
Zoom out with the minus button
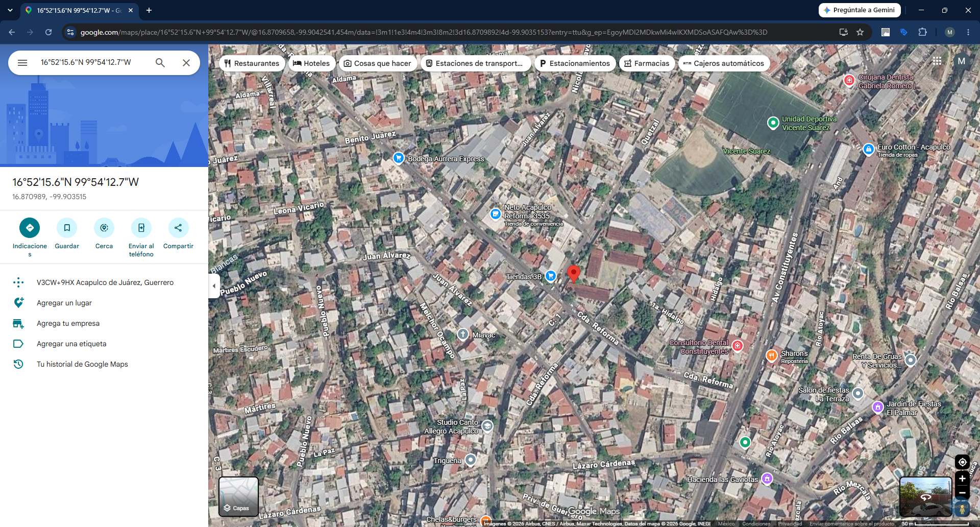click(x=962, y=493)
